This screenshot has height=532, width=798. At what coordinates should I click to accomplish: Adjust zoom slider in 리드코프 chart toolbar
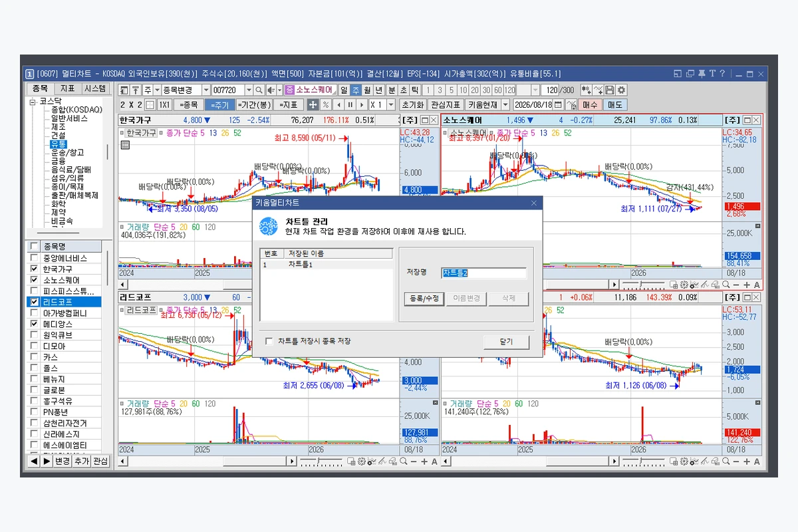[321, 462]
